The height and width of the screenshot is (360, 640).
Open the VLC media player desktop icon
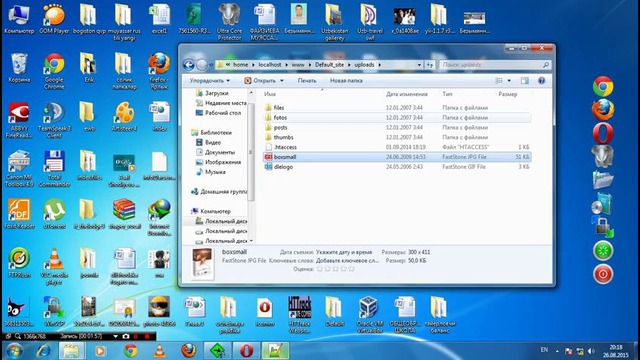[54, 266]
